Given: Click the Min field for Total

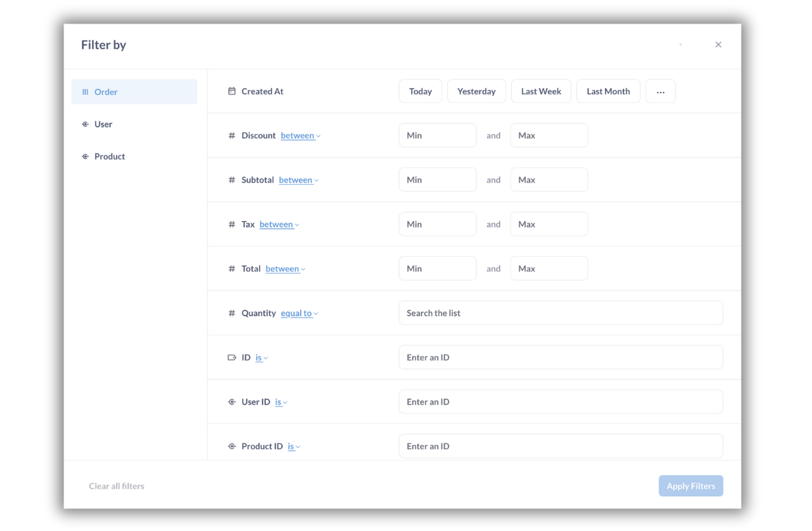Looking at the screenshot, I should pyautogui.click(x=437, y=268).
